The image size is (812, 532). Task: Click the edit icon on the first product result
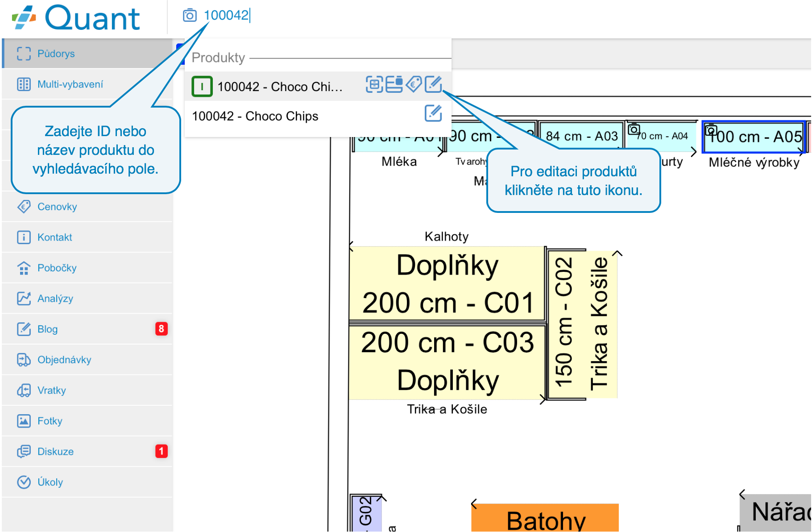pos(433,84)
